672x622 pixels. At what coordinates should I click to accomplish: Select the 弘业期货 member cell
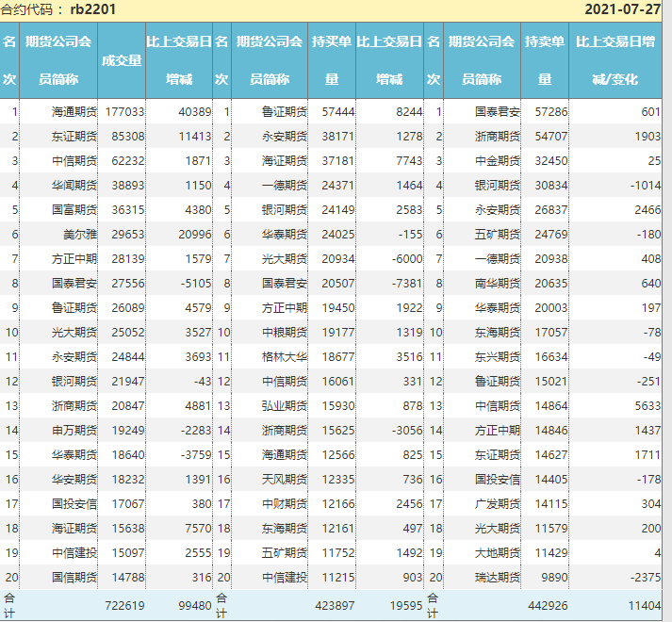(x=285, y=405)
